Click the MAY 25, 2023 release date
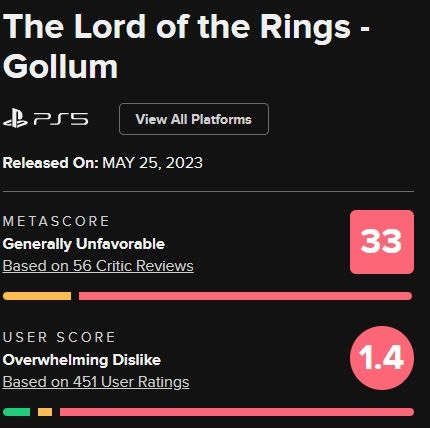 click(152, 163)
